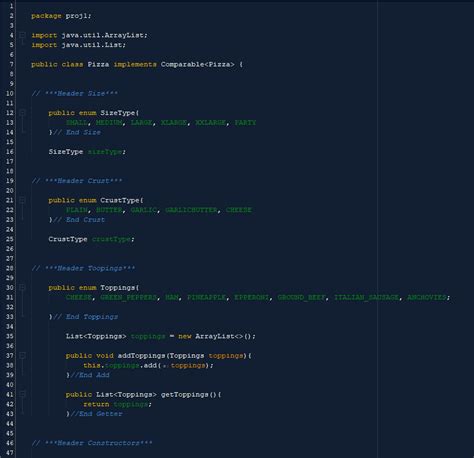The image size is (474, 458).
Task: Click the 'implements' keyword on line 7
Action: 135,64
